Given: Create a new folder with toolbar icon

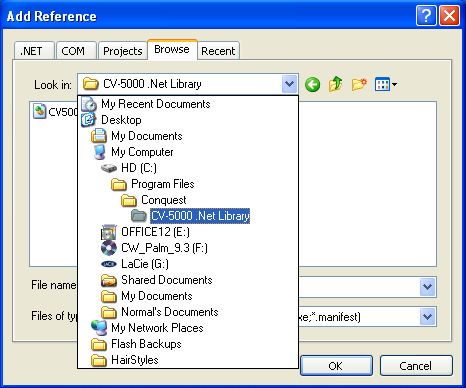Looking at the screenshot, I should tap(359, 84).
